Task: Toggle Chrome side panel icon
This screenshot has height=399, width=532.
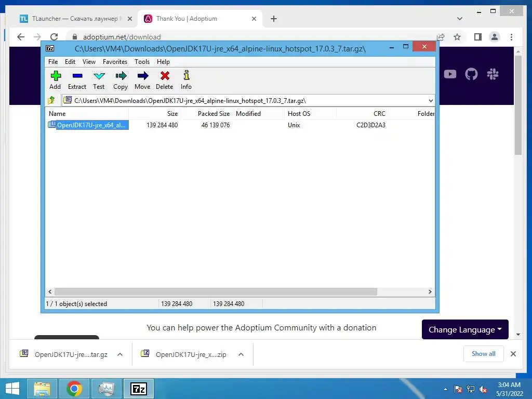Action: pos(478,37)
